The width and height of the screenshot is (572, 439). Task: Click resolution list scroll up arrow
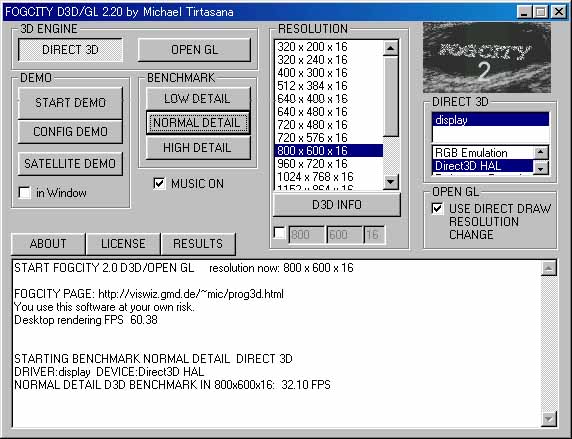tap(391, 48)
